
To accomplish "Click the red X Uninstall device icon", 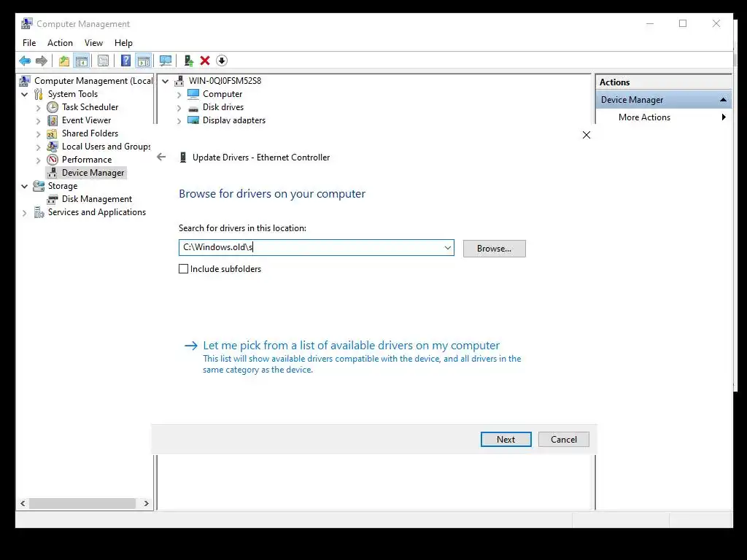I will coord(205,61).
